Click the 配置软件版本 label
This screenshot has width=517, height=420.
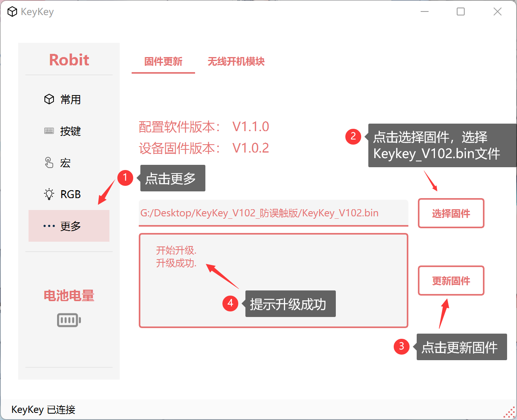click(x=180, y=127)
